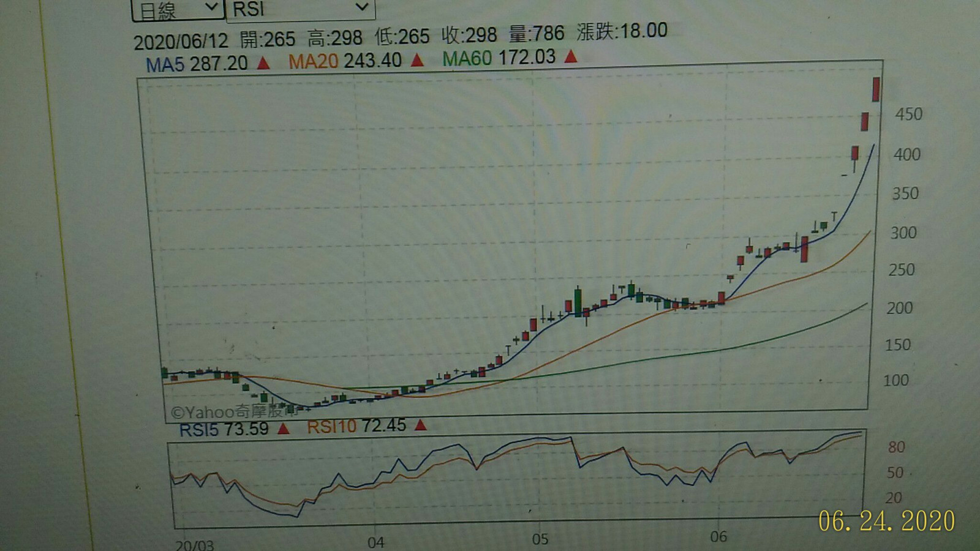The image size is (980, 551).
Task: Click the 04 month label on time axis
Action: [375, 542]
